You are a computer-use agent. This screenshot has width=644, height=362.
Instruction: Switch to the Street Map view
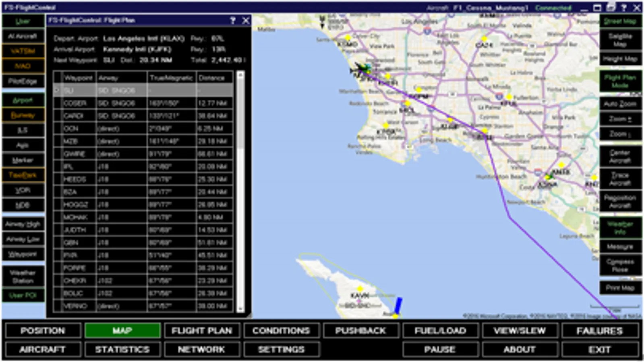click(x=620, y=21)
